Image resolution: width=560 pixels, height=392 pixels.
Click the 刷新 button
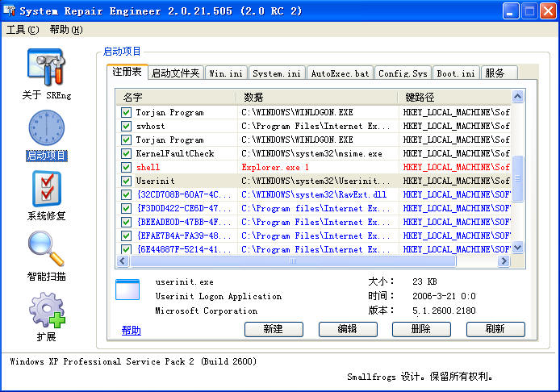tap(495, 329)
